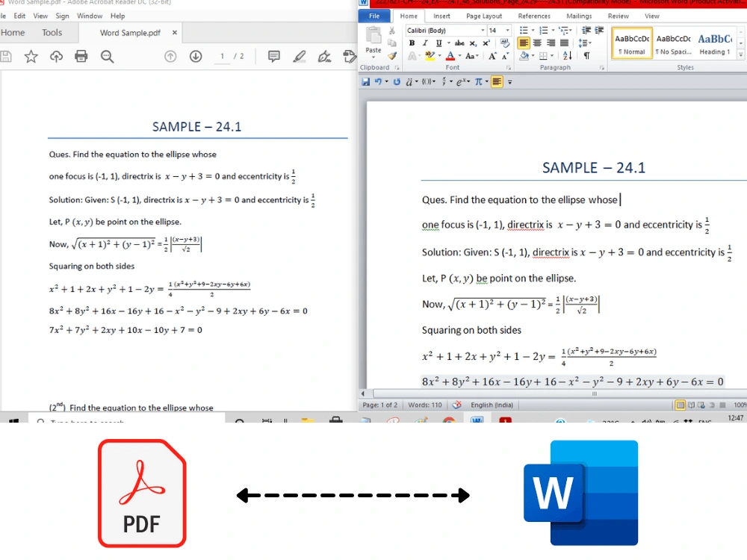Image resolution: width=747 pixels, height=560 pixels.
Task: Click the cloud upload icon in Acrobat
Action: (x=56, y=57)
